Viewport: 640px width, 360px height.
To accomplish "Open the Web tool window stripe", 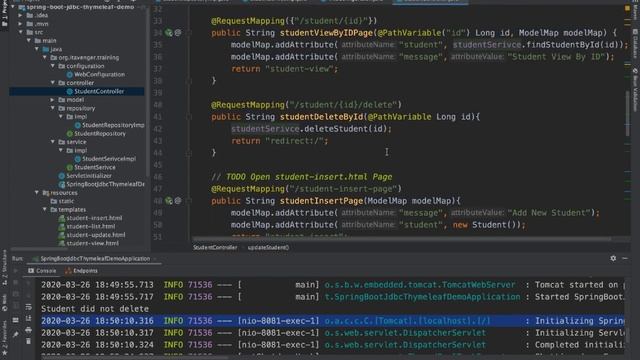I will 4,303.
